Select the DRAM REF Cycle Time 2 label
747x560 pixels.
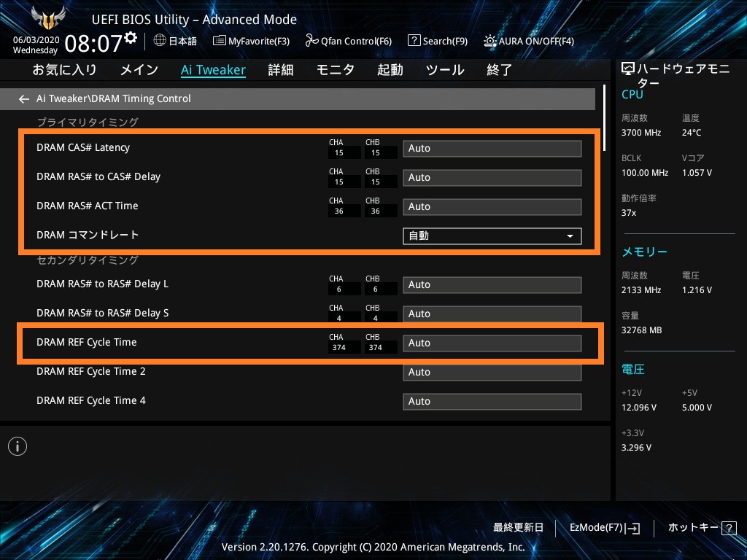coord(91,372)
